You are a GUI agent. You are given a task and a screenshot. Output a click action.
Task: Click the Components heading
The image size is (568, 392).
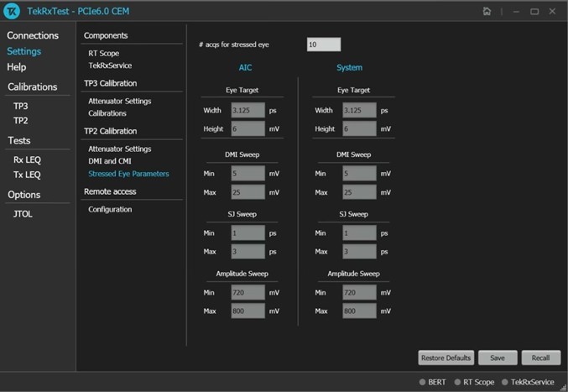point(106,35)
